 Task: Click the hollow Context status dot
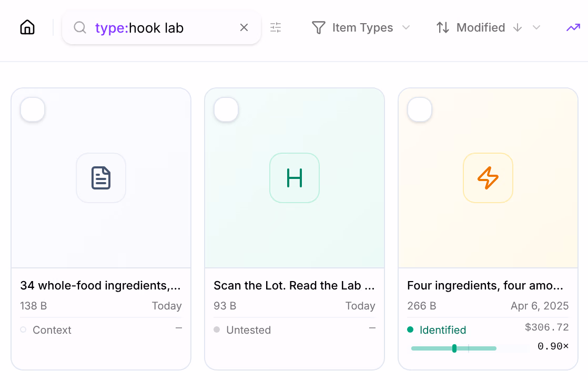pos(23,329)
